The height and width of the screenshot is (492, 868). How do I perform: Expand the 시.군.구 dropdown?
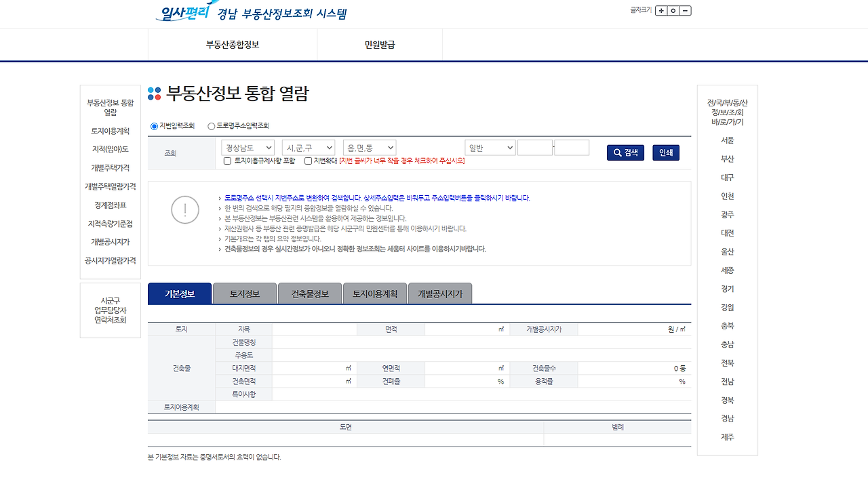pyautogui.click(x=309, y=147)
